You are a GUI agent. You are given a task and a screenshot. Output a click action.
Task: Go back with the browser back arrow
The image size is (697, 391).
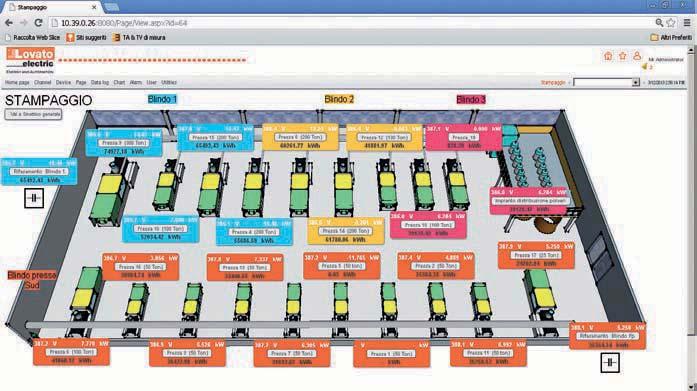click(x=8, y=23)
